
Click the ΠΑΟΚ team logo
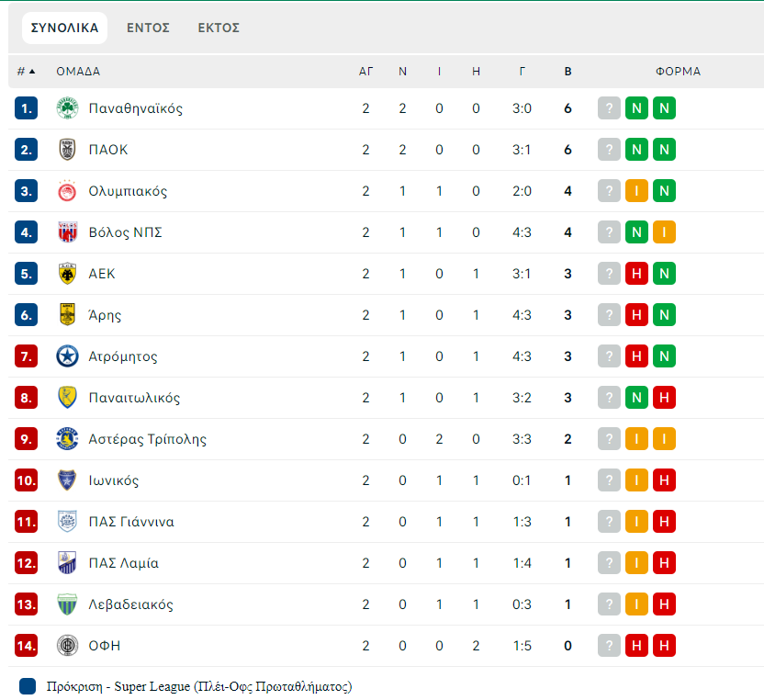pyautogui.click(x=67, y=150)
